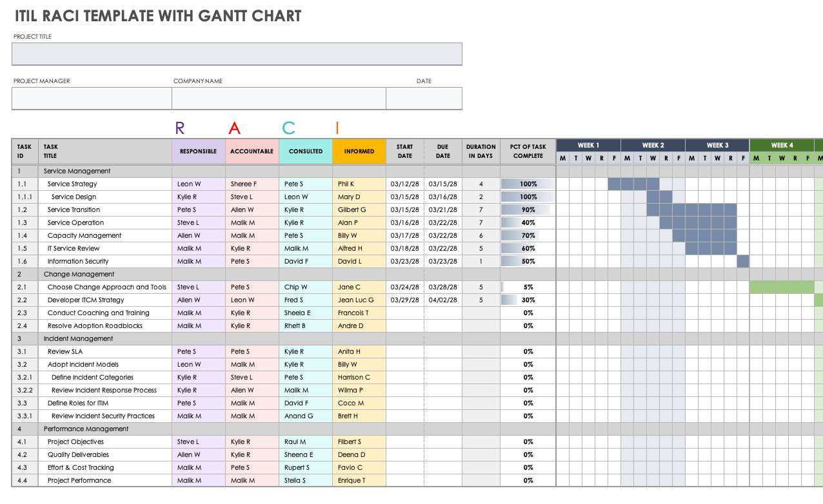Select the Change Management section row
The image size is (823, 504).
[x=77, y=274]
